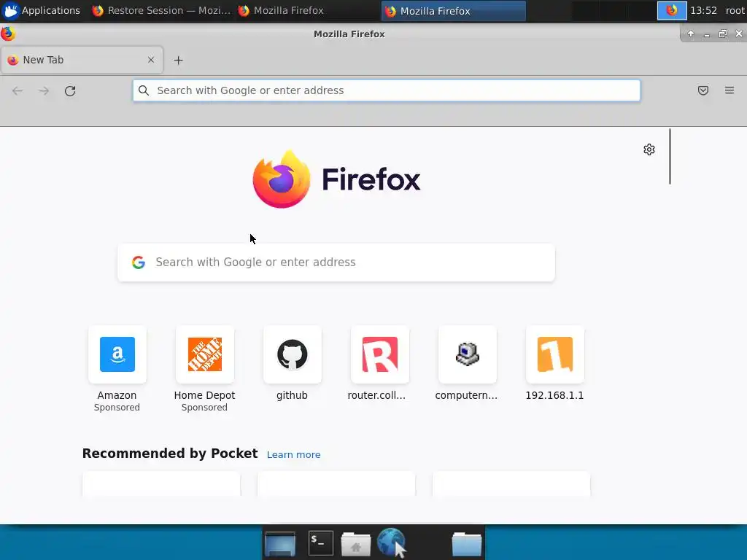Image resolution: width=747 pixels, height=560 pixels.
Task: Open the home folder from the dock
Action: pos(355,544)
